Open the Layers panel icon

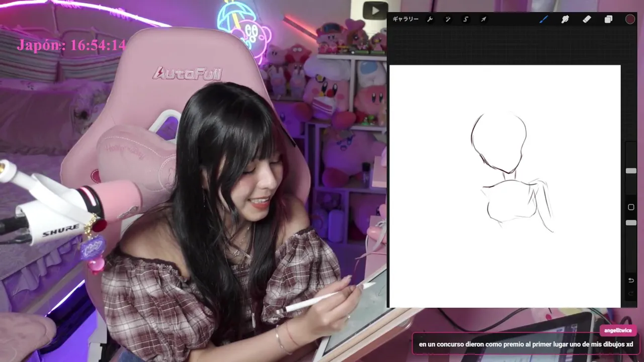pos(608,19)
